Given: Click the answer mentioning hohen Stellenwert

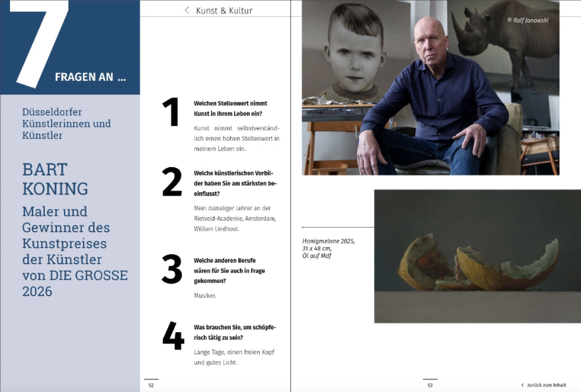Looking at the screenshot, I should 237,138.
